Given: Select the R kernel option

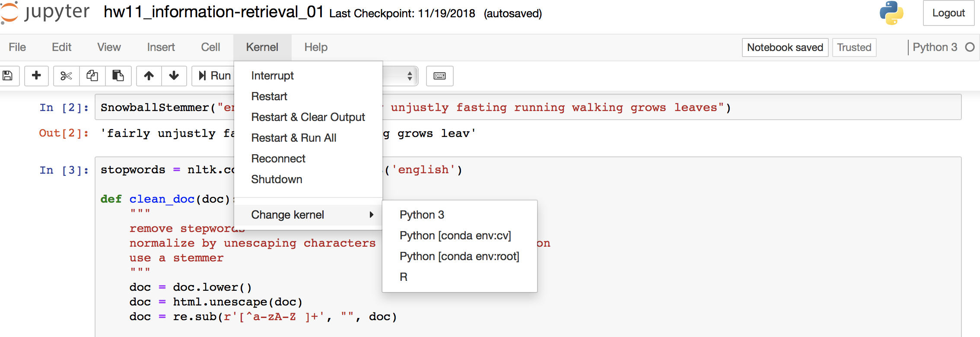Looking at the screenshot, I should (404, 277).
